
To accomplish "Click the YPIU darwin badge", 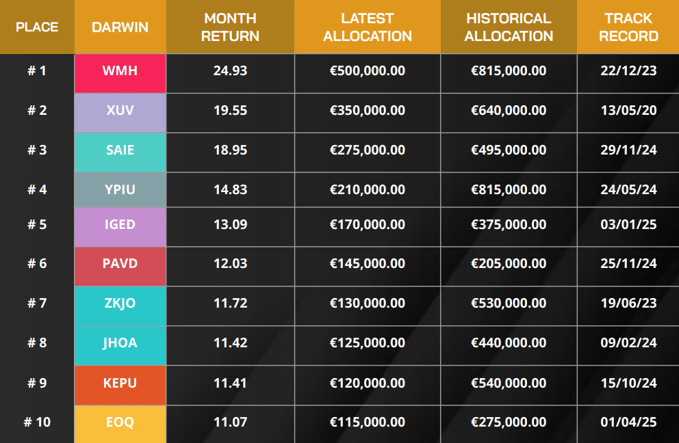I will tap(120, 188).
